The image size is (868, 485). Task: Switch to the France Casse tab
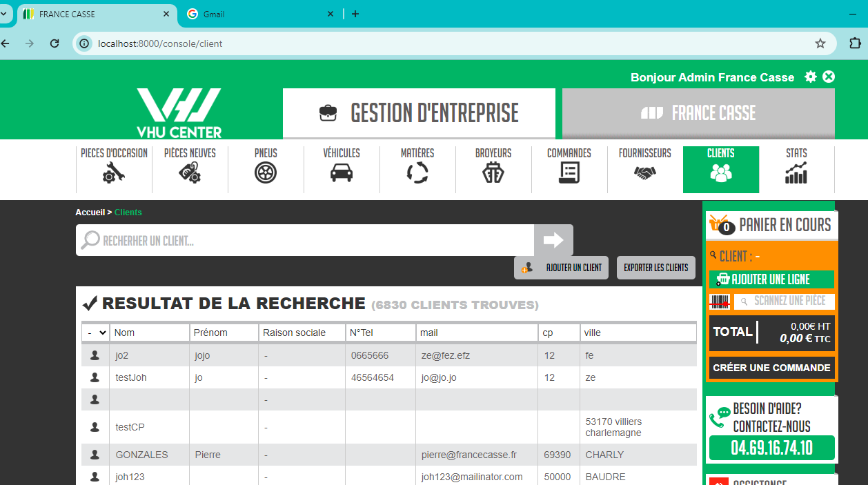click(x=698, y=113)
